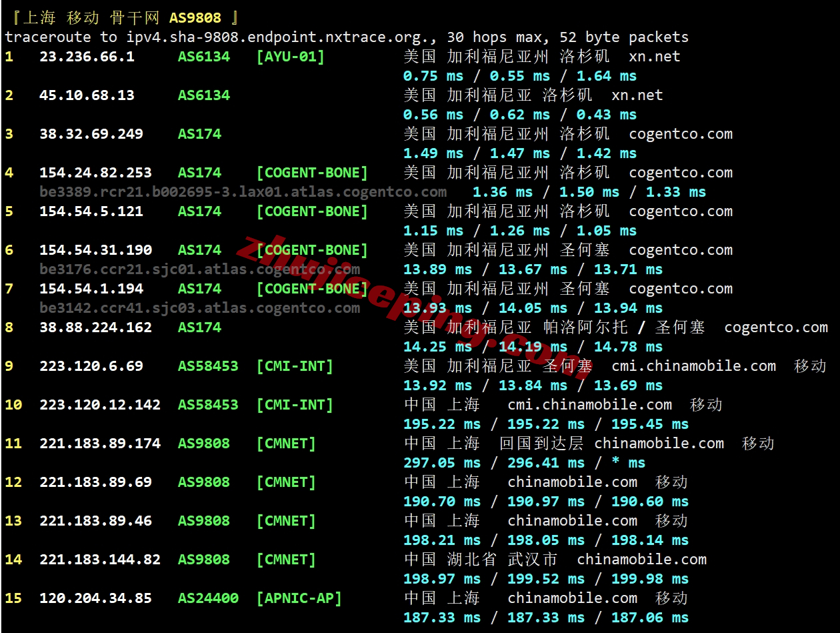
Task: Select the [AYU-01] tag
Action: 291,56
